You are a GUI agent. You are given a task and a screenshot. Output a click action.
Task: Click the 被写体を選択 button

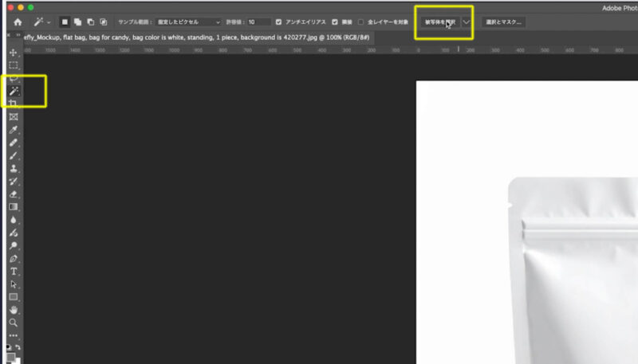click(440, 22)
